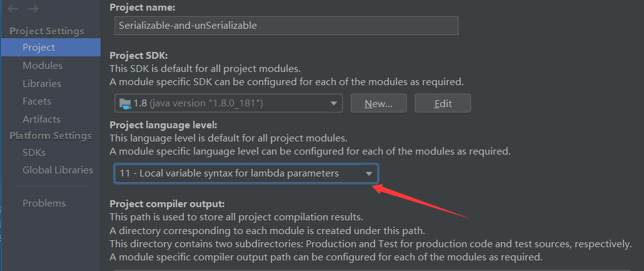Click the Project name input field

click(286, 26)
